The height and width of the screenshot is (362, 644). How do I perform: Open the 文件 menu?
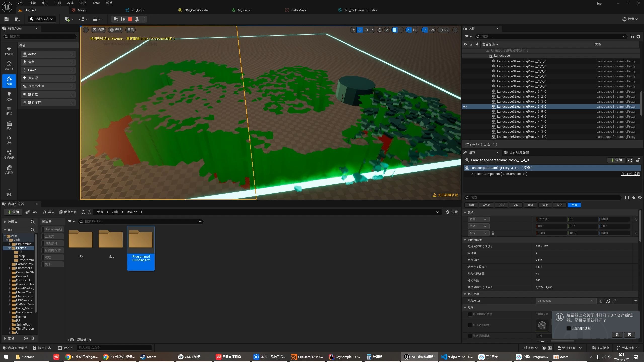(x=20, y=3)
